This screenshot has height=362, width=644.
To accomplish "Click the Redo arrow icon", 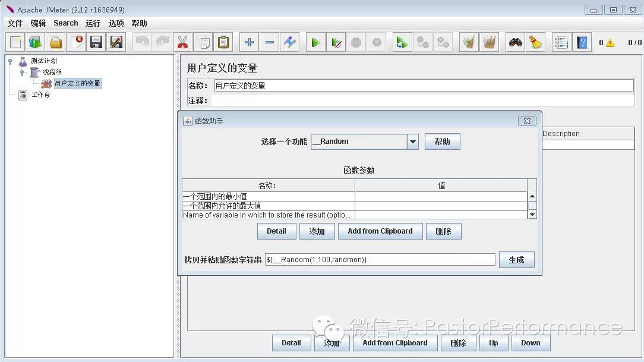I will pyautogui.click(x=163, y=42).
